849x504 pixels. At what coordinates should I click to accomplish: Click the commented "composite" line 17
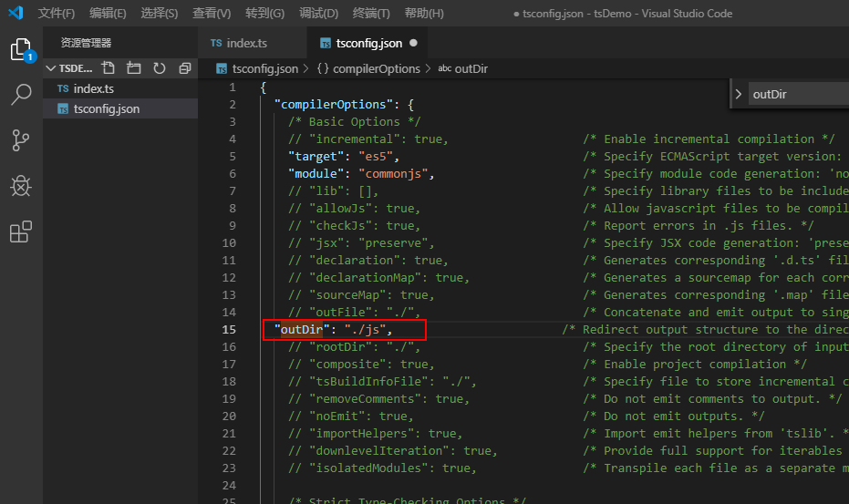(361, 364)
